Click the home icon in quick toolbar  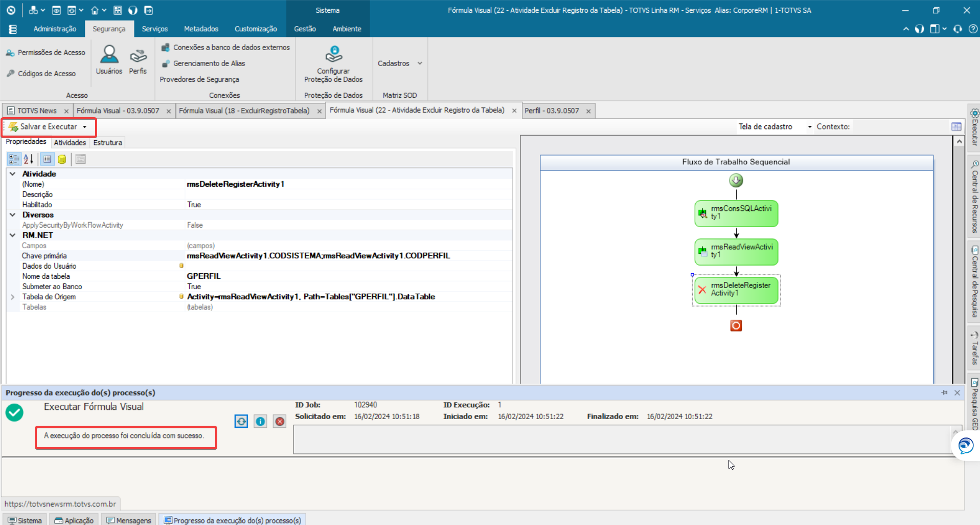point(95,10)
